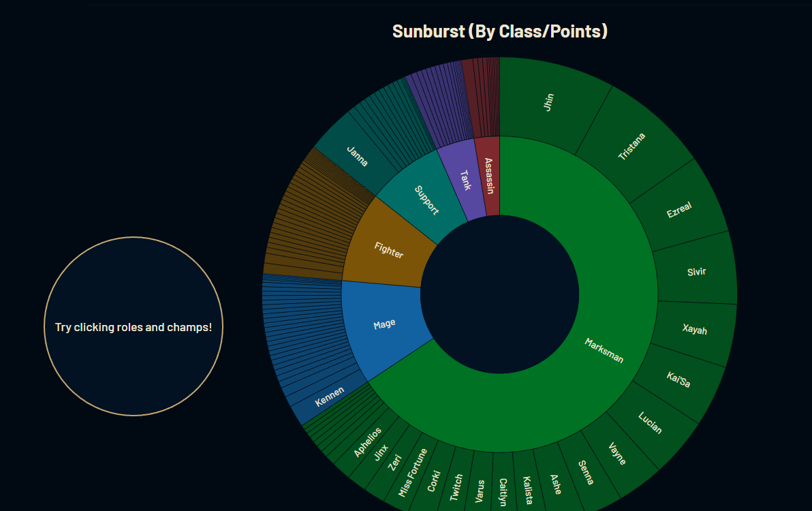Click the Ashe champion slice
This screenshot has height=511, width=812.
tap(556, 484)
